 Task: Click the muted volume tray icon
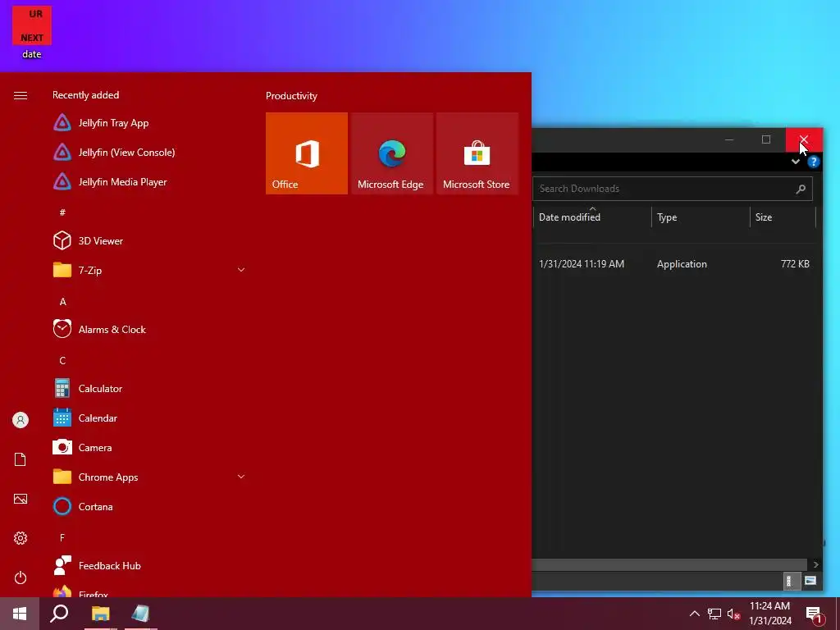click(733, 614)
